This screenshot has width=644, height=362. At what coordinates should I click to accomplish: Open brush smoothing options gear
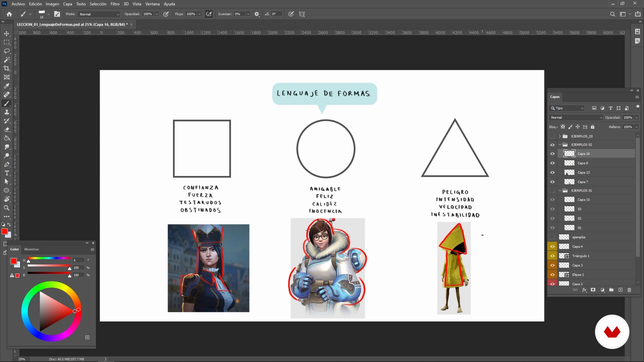257,14
